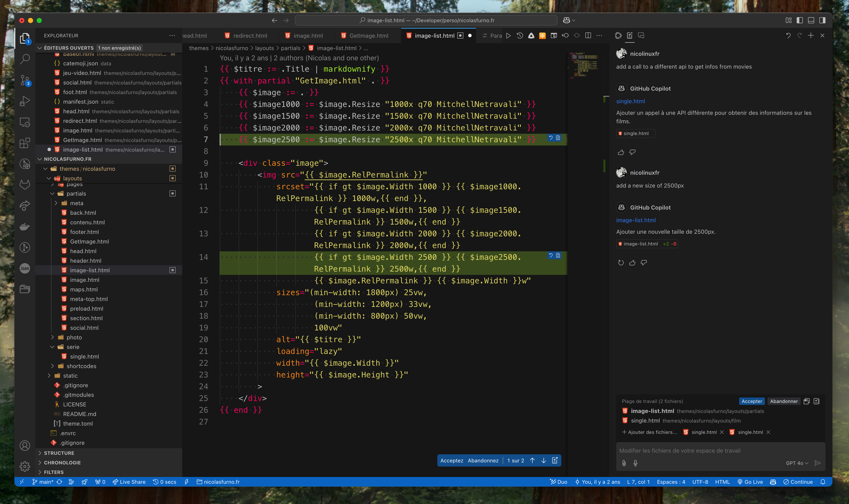Click the Accepter button in working set

[752, 401]
